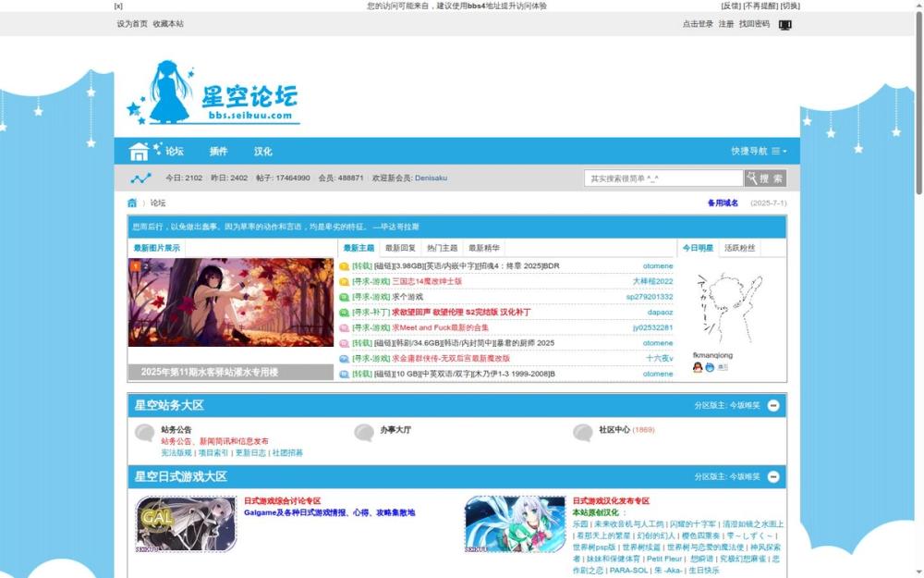The image size is (924, 578).
Task: Click 切换 in the top notification bar
Action: [x=792, y=6]
